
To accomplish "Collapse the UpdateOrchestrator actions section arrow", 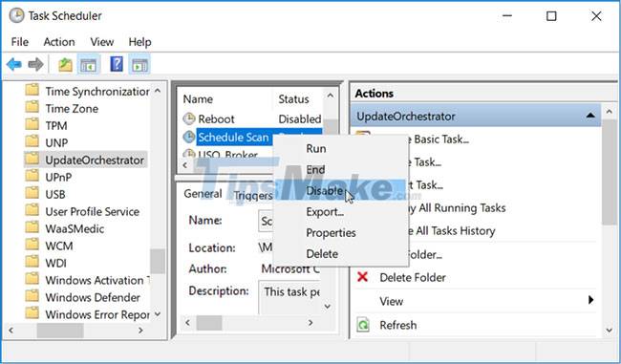I will (590, 116).
